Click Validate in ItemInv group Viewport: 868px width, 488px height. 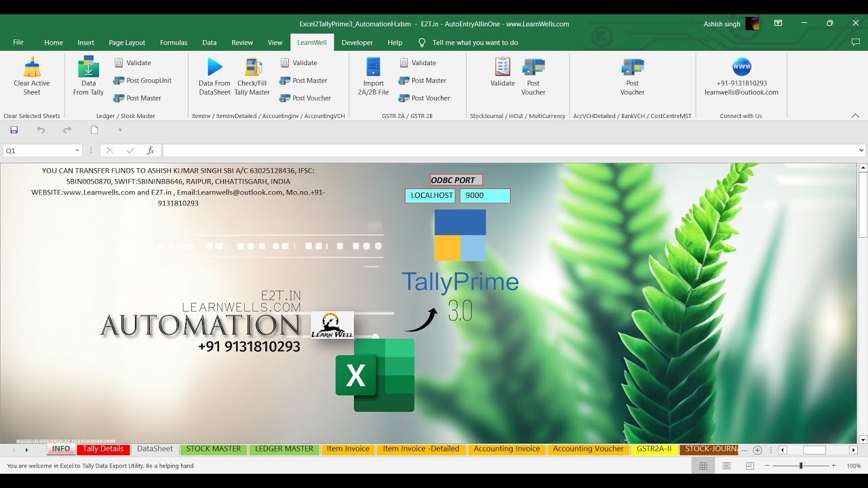(299, 62)
